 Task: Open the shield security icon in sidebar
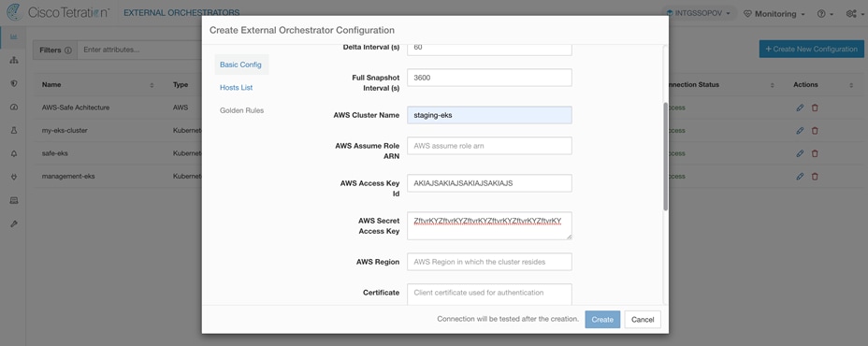pyautogui.click(x=14, y=83)
